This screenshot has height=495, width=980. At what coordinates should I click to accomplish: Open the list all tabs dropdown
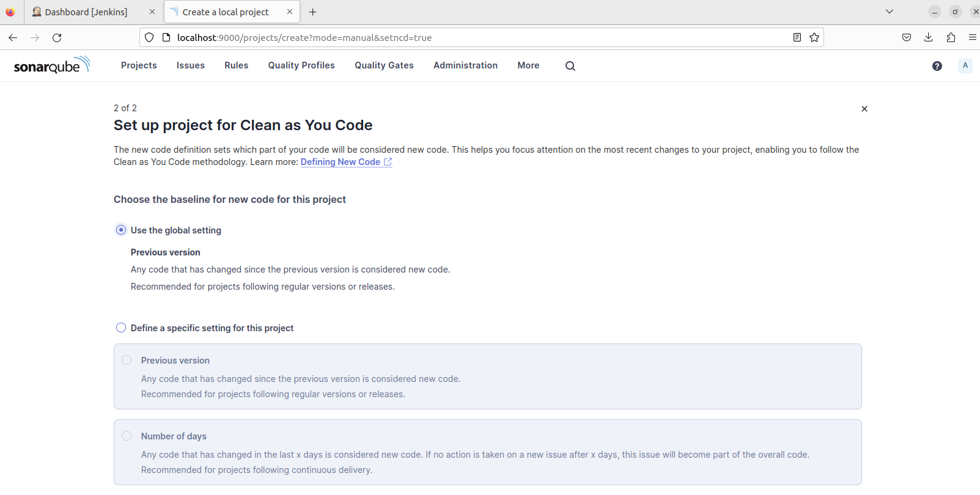click(890, 12)
